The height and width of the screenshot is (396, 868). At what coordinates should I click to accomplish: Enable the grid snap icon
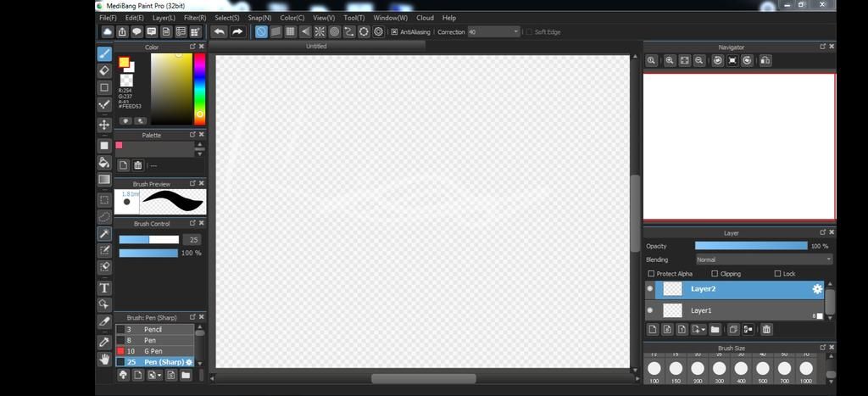[x=290, y=31]
